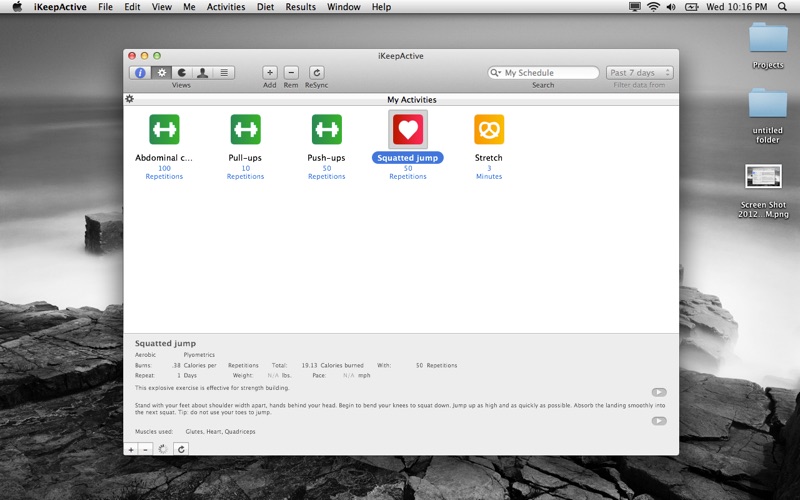The width and height of the screenshot is (800, 500).
Task: Select the Abdominal crunch activity icon
Action: (164, 129)
